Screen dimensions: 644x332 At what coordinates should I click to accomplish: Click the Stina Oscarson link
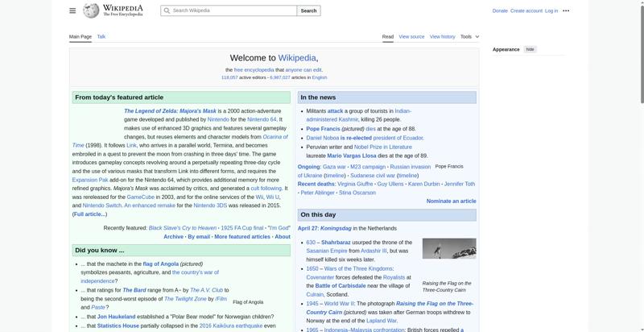point(357,193)
